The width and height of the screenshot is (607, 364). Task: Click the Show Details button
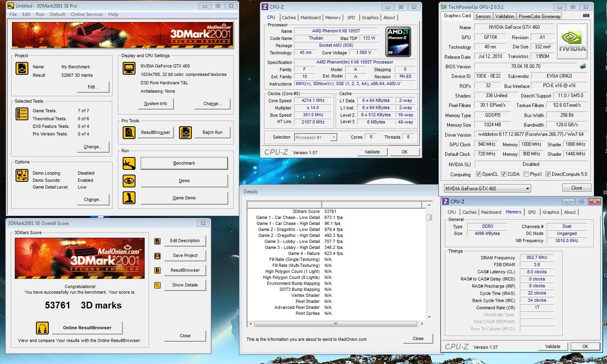click(185, 285)
